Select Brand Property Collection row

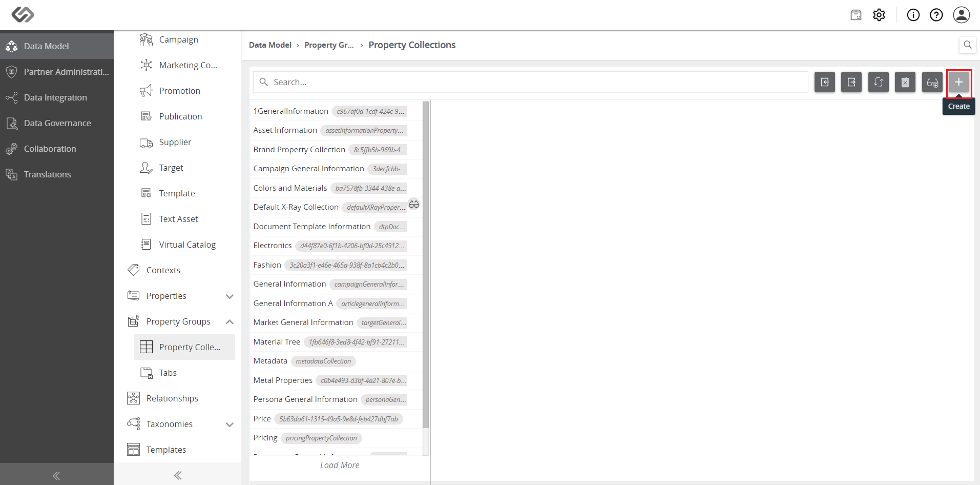click(x=336, y=150)
